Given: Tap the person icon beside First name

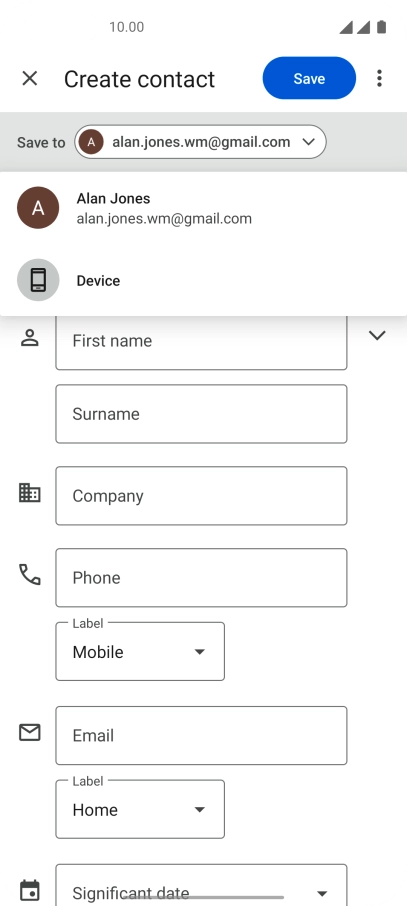Looking at the screenshot, I should [x=29, y=337].
